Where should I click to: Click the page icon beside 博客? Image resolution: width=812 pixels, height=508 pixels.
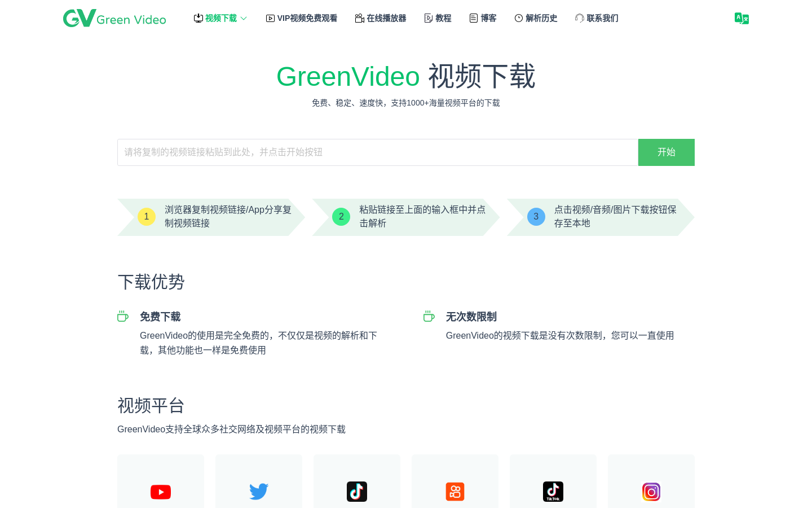pos(474,18)
